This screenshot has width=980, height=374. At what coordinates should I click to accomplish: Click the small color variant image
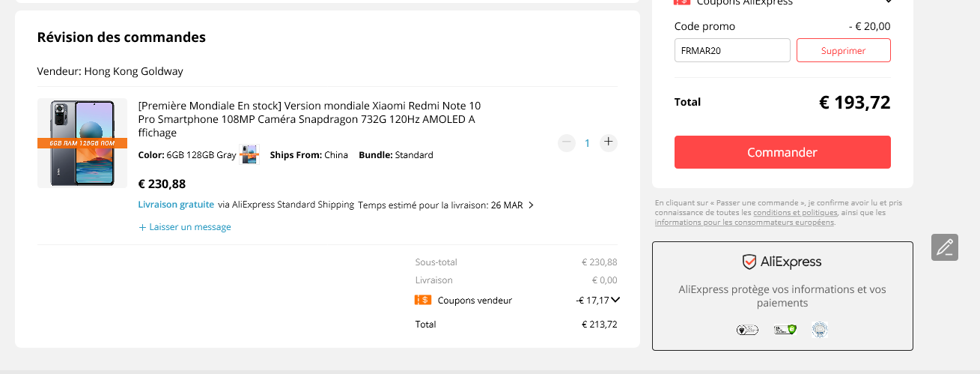(x=249, y=155)
